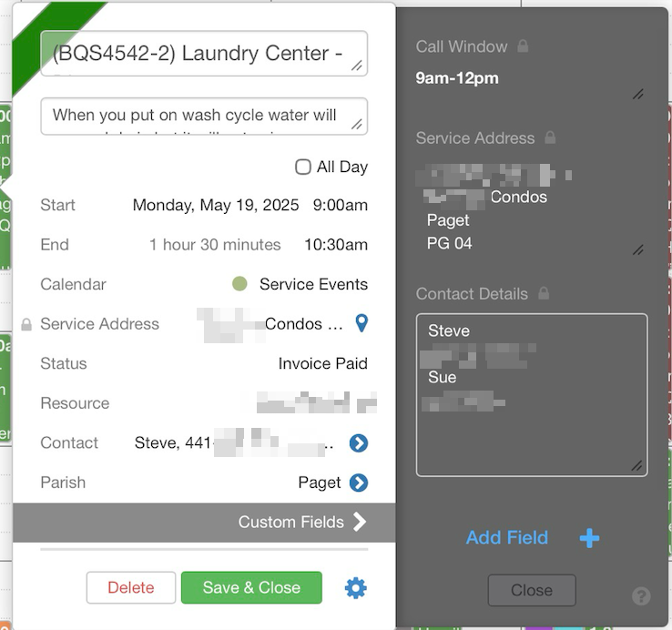Click the lock icon beside Call Window

click(523, 46)
